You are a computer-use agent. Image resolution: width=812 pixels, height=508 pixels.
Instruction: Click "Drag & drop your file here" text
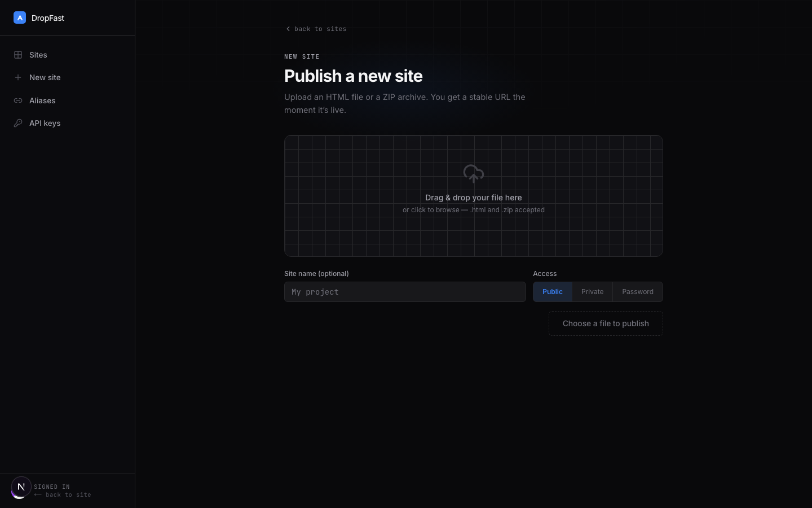tap(474, 198)
